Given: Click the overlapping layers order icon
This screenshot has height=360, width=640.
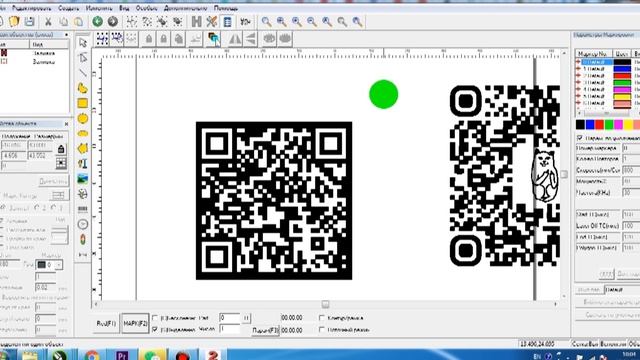Looking at the screenshot, I should 213,39.
